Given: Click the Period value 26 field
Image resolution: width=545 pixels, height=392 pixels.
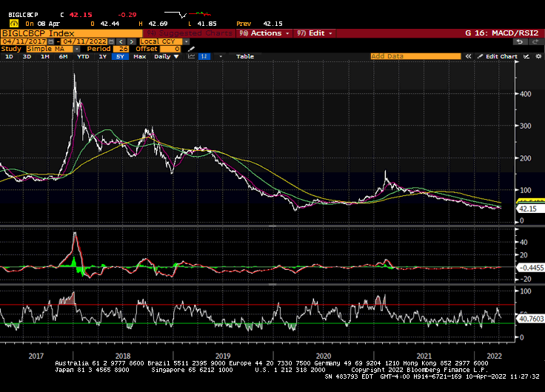Looking at the screenshot, I should pyautogui.click(x=121, y=49).
